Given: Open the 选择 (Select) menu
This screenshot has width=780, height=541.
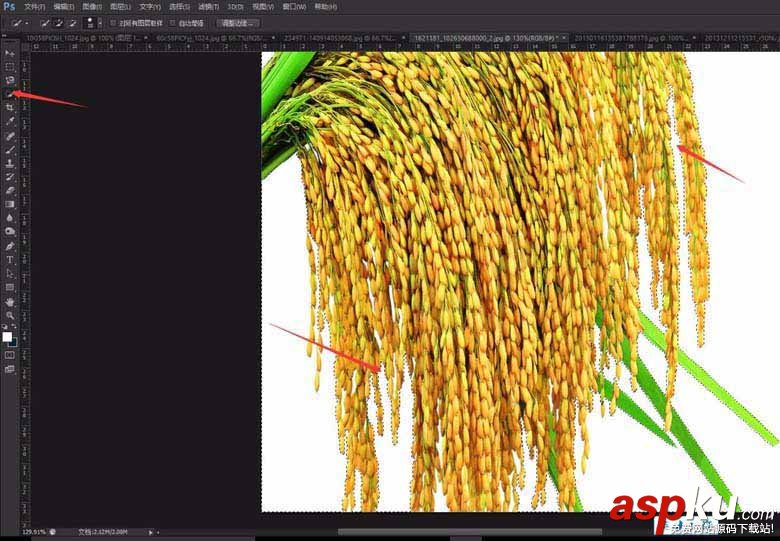Looking at the screenshot, I should (179, 7).
